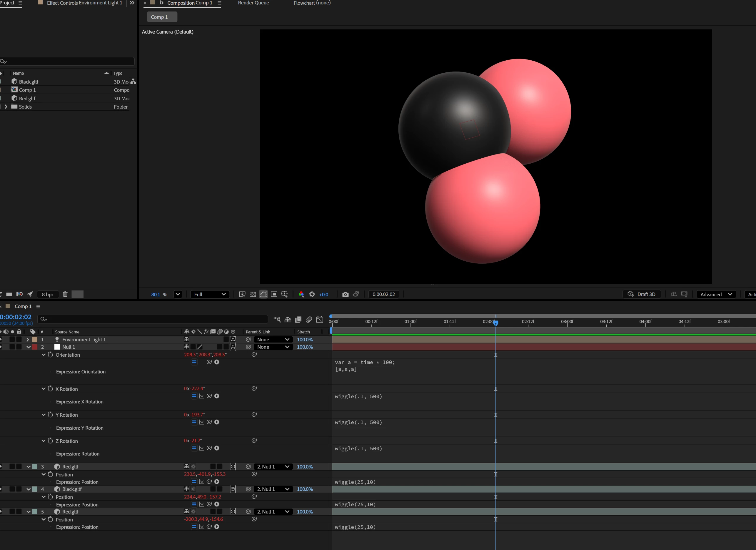The width and height of the screenshot is (756, 550).
Task: Toggle the transparency grid in the viewer
Action: click(x=253, y=294)
